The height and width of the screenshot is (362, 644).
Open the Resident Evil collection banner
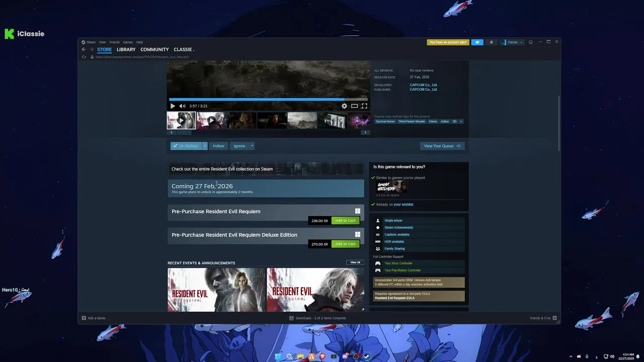tap(266, 169)
